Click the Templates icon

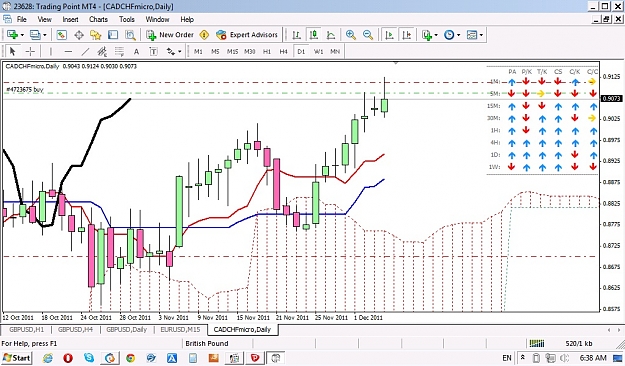pyautogui.click(x=472, y=35)
